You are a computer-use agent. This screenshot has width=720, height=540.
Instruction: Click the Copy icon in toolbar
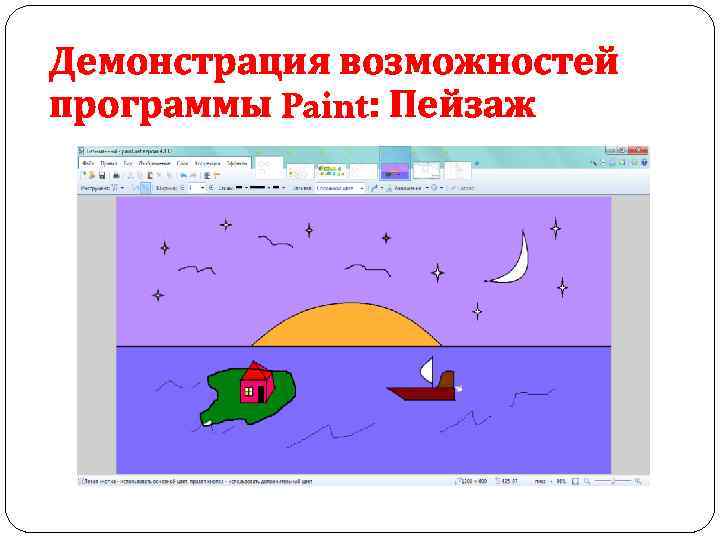tap(141, 175)
